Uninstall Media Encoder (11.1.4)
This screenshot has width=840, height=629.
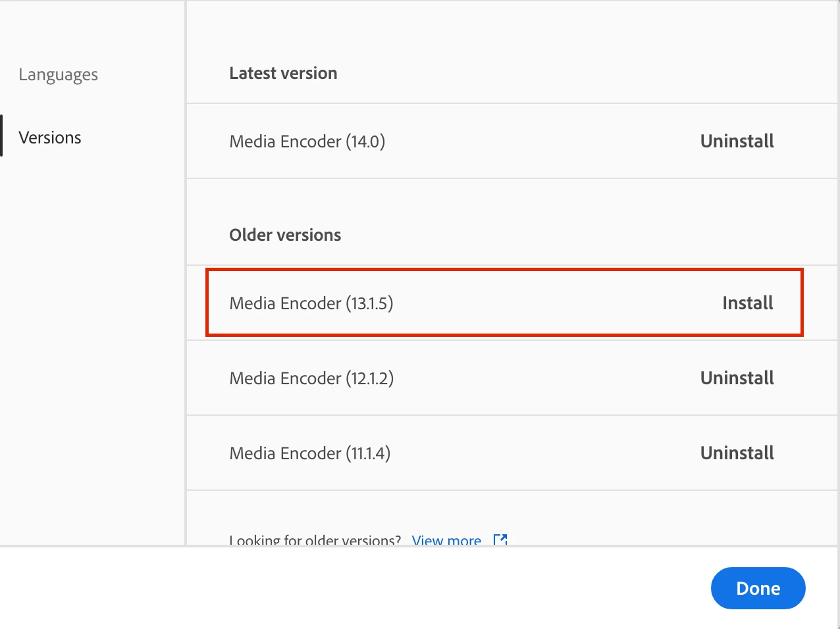coord(737,453)
